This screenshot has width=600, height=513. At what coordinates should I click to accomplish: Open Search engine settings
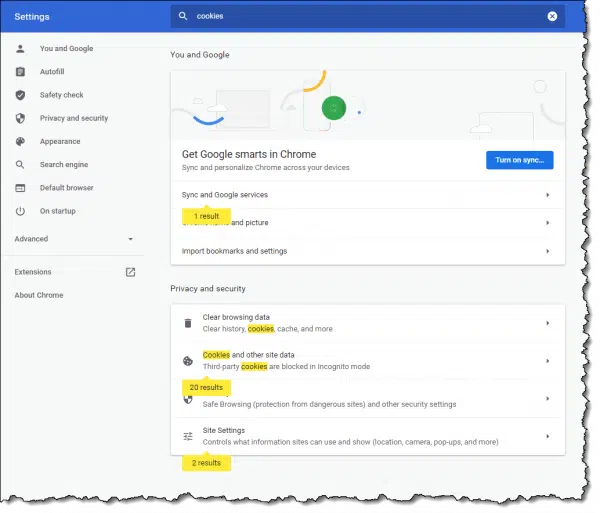point(64,164)
